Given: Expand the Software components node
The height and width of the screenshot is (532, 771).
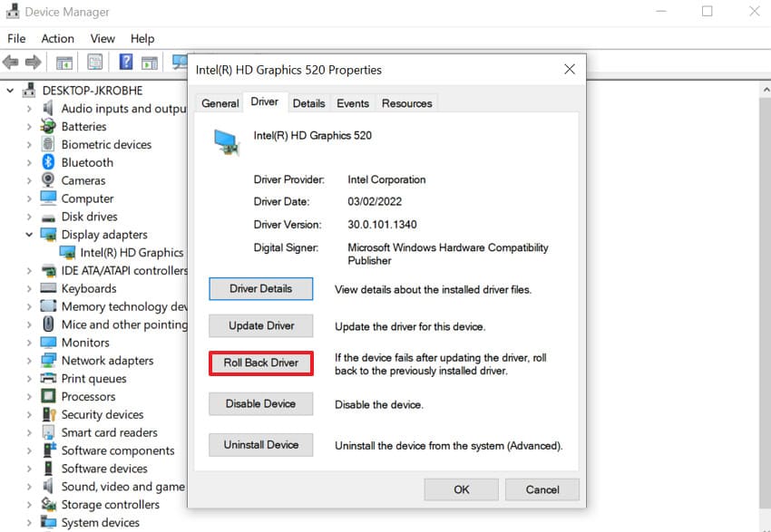Looking at the screenshot, I should click(29, 451).
